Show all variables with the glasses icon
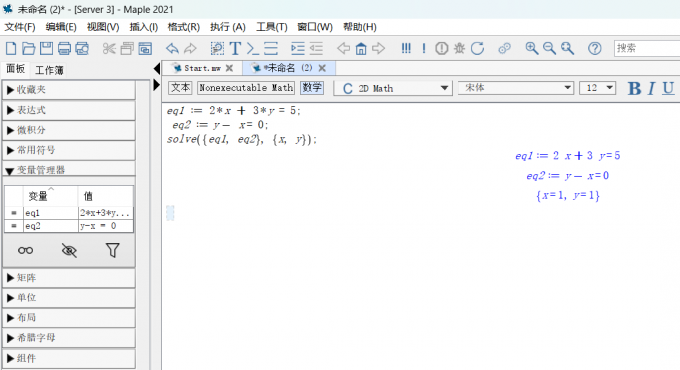The image size is (680, 370). tap(26, 250)
